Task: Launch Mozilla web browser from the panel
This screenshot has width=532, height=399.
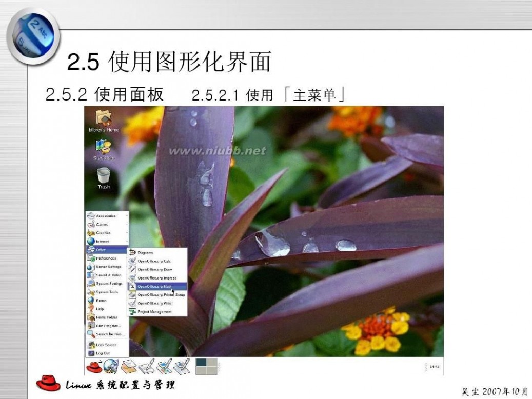Action: 111,366
